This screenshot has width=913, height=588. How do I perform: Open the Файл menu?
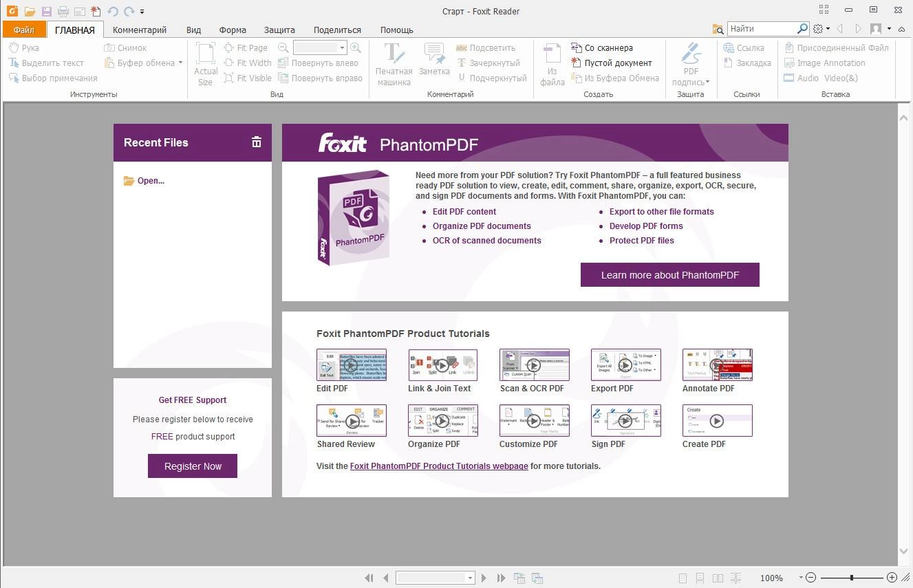point(24,30)
